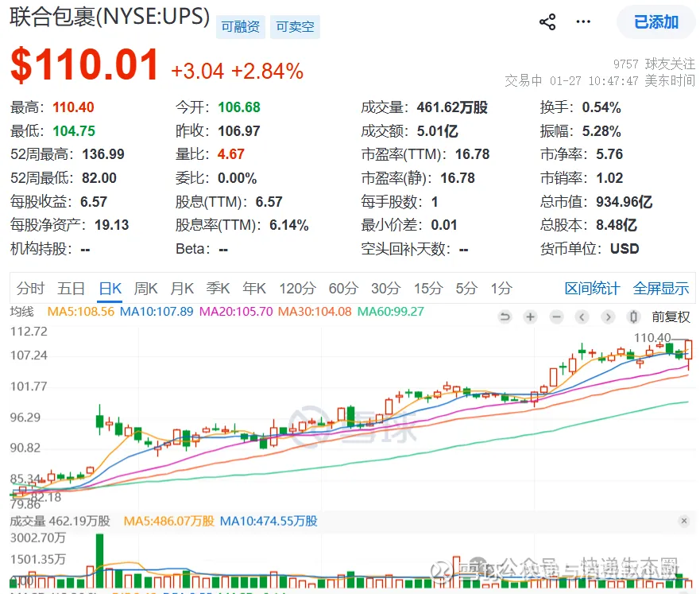Click the 9757 球友关注 follower count
Image resolution: width=700 pixels, height=594 pixels.
pos(654,64)
